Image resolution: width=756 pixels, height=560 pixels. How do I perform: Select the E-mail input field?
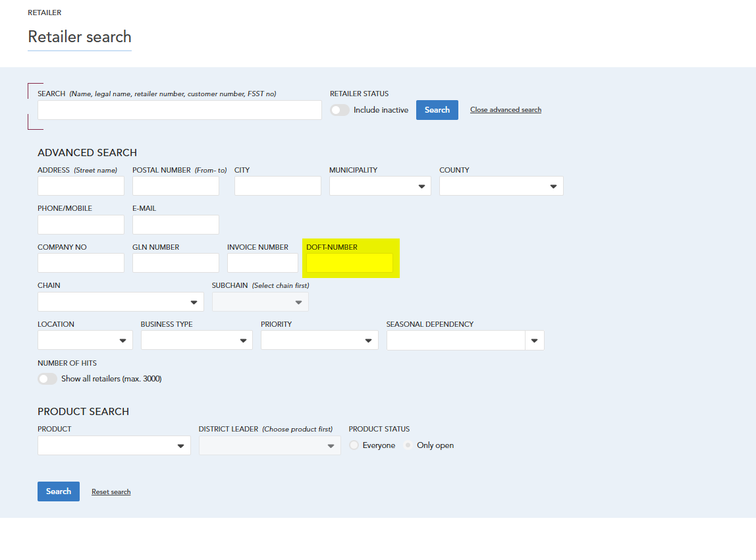tap(175, 225)
